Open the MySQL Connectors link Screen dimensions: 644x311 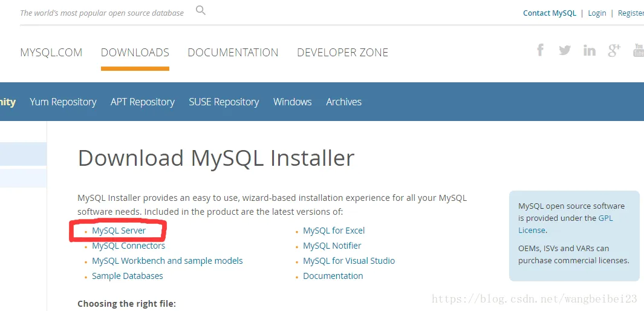tap(129, 246)
